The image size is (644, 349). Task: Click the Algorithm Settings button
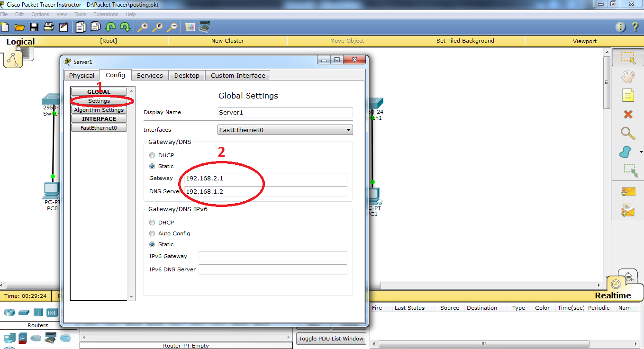tap(99, 110)
